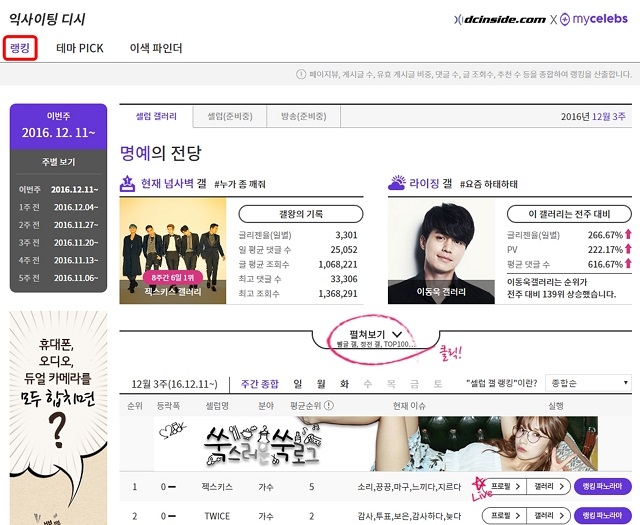Select 일 day ranking
640x525 pixels.
pyautogui.click(x=298, y=384)
